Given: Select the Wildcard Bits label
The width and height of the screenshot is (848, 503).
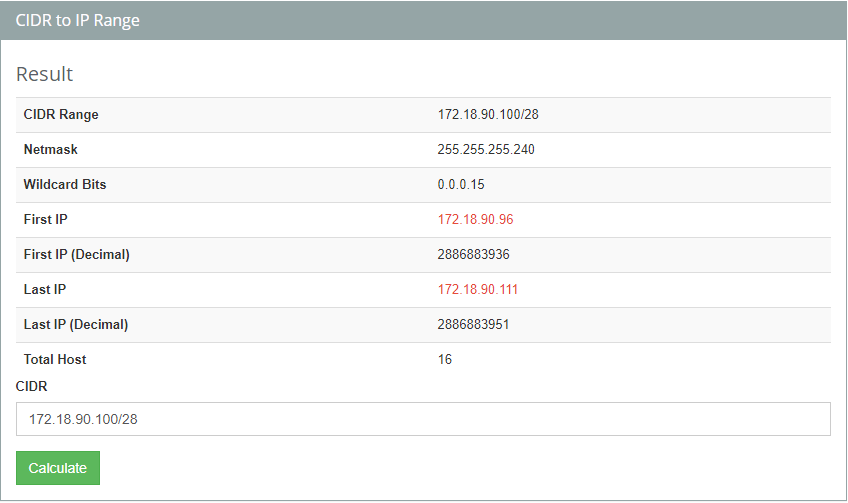Looking at the screenshot, I should 65,184.
